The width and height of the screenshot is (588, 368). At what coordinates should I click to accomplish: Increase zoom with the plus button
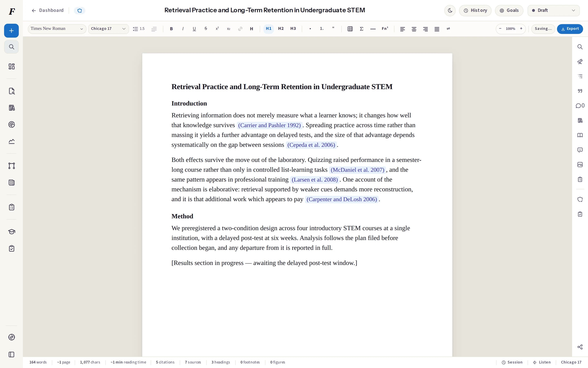click(x=521, y=29)
